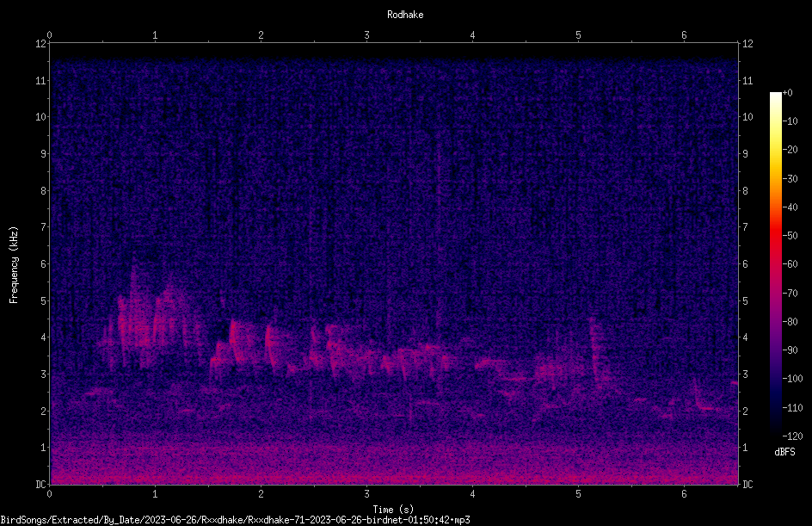Image resolution: width=812 pixels, height=526 pixels.
Task: Select the "Time (s)" axis label
Action: tap(393, 510)
